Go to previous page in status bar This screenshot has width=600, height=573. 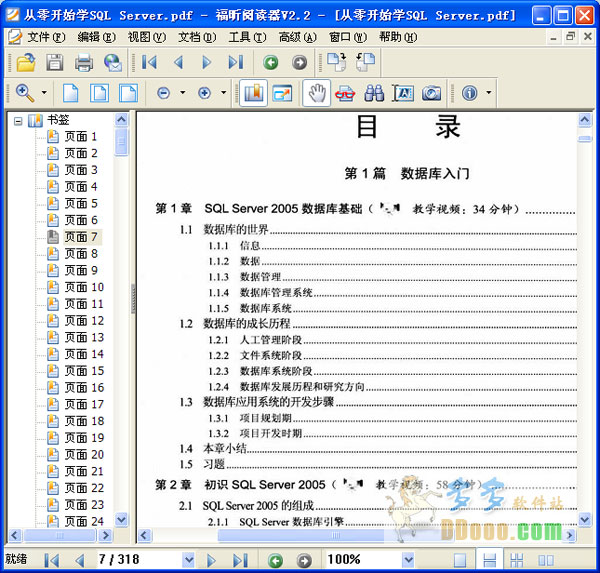[x=80, y=561]
